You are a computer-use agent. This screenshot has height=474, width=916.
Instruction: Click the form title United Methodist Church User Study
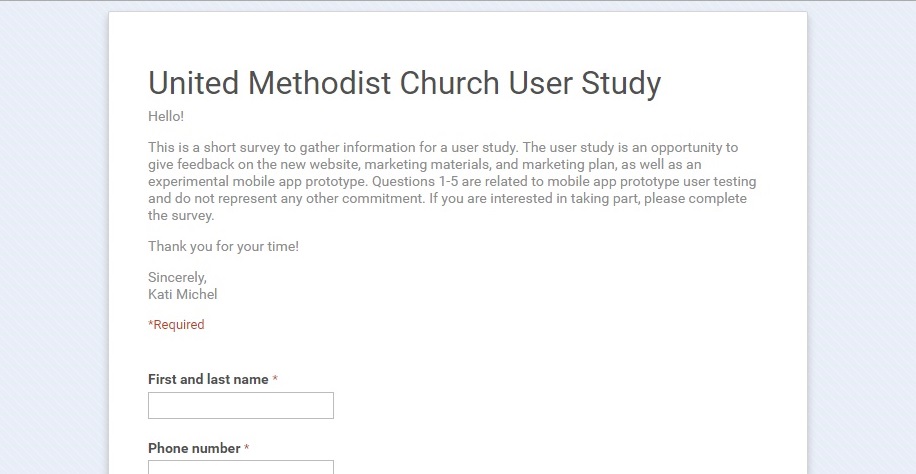pos(404,83)
